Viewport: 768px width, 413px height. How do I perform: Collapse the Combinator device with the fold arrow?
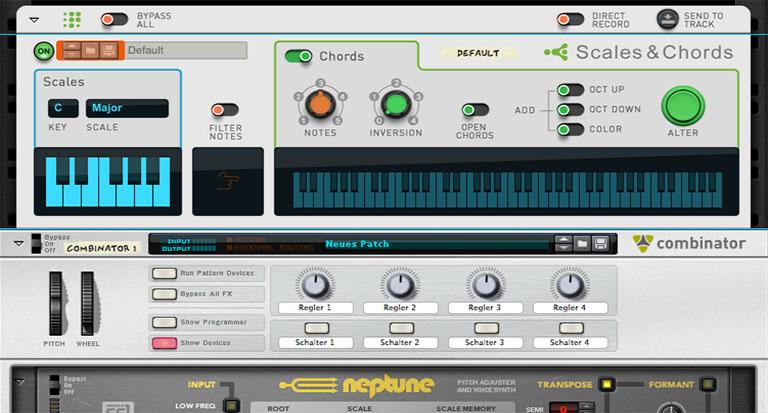19,243
